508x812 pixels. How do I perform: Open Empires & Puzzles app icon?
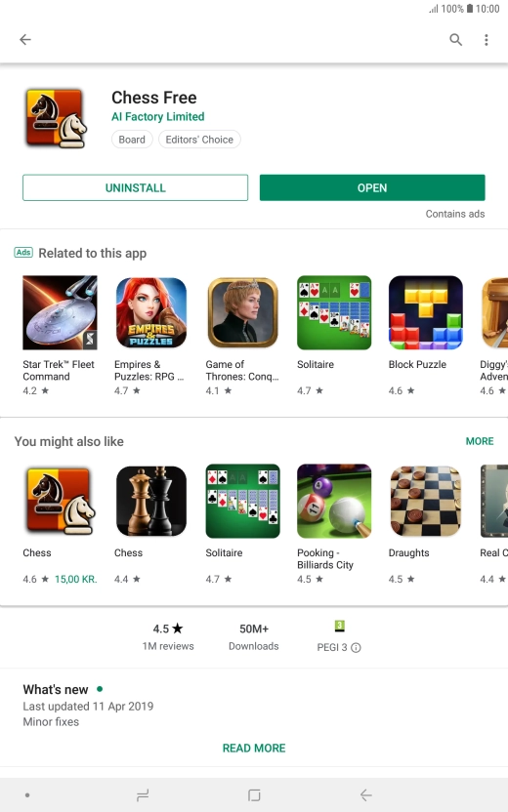point(151,312)
